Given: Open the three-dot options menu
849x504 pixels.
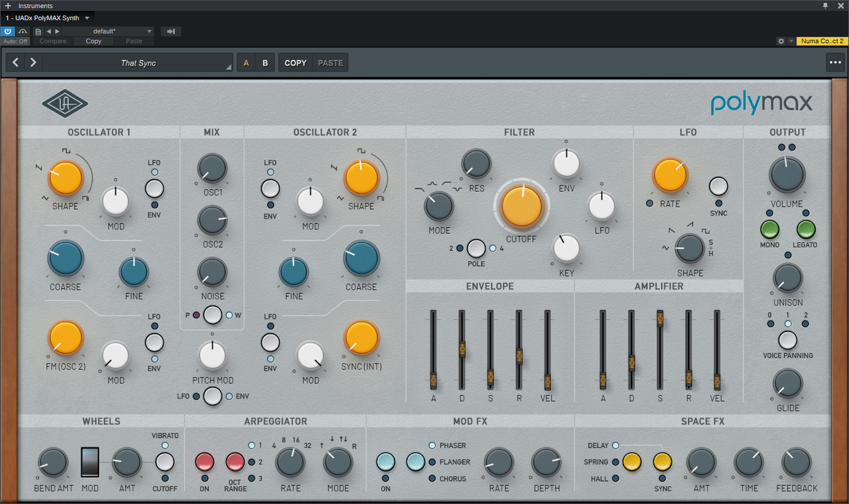Looking at the screenshot, I should coord(835,62).
